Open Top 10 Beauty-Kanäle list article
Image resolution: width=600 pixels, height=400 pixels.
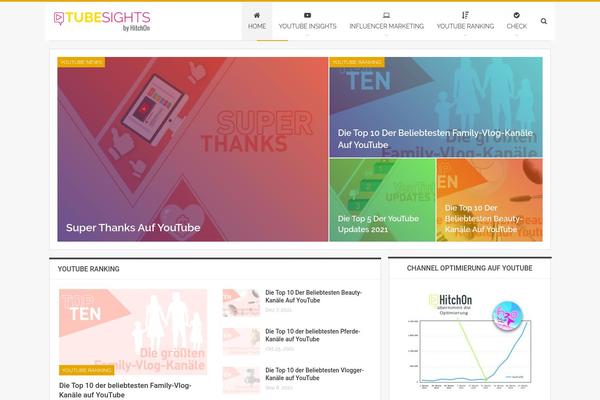click(313, 296)
